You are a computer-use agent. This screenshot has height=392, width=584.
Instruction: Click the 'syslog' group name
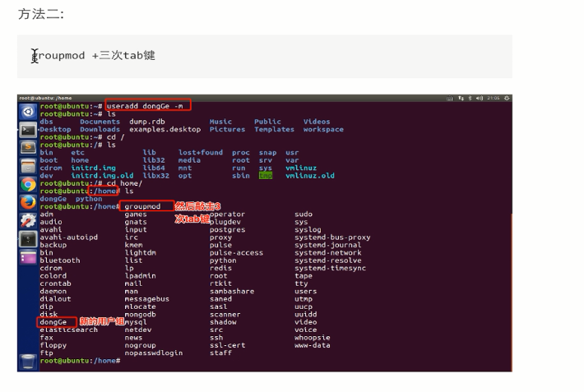coord(308,229)
